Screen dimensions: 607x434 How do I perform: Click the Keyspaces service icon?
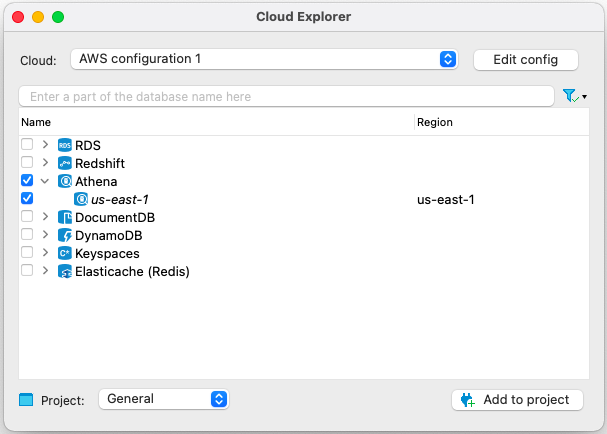[65, 254]
